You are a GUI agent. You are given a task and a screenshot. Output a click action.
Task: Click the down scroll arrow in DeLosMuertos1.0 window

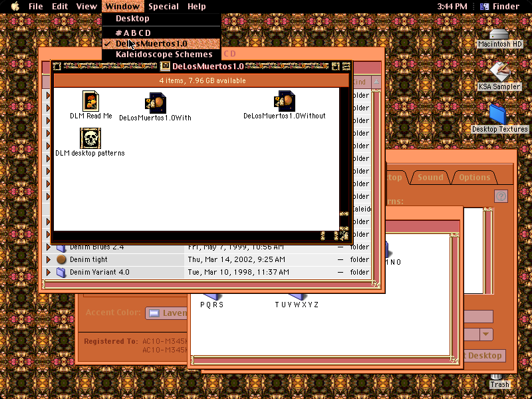coord(344,228)
